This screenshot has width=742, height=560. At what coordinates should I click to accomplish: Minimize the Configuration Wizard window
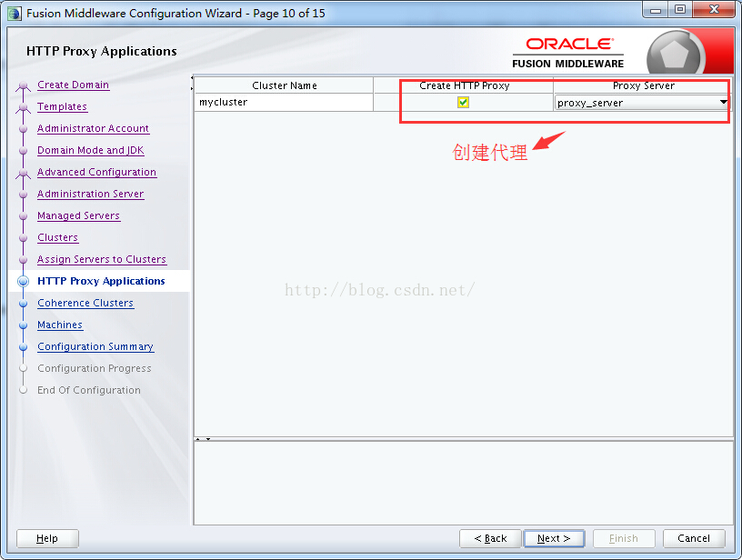point(656,9)
